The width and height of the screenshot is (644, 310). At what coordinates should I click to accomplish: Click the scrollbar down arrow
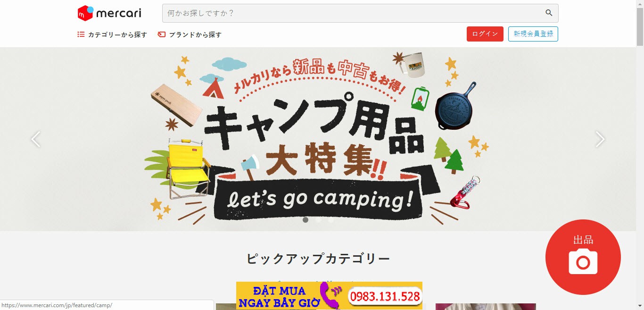coord(640,306)
